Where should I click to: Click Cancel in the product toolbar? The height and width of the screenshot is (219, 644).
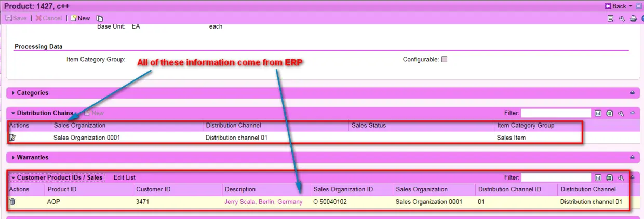[48, 18]
